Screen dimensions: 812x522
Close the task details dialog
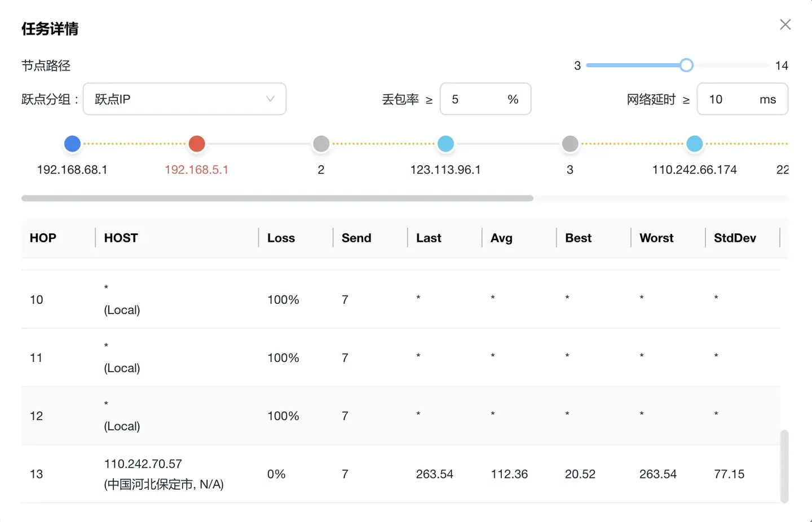(x=785, y=25)
